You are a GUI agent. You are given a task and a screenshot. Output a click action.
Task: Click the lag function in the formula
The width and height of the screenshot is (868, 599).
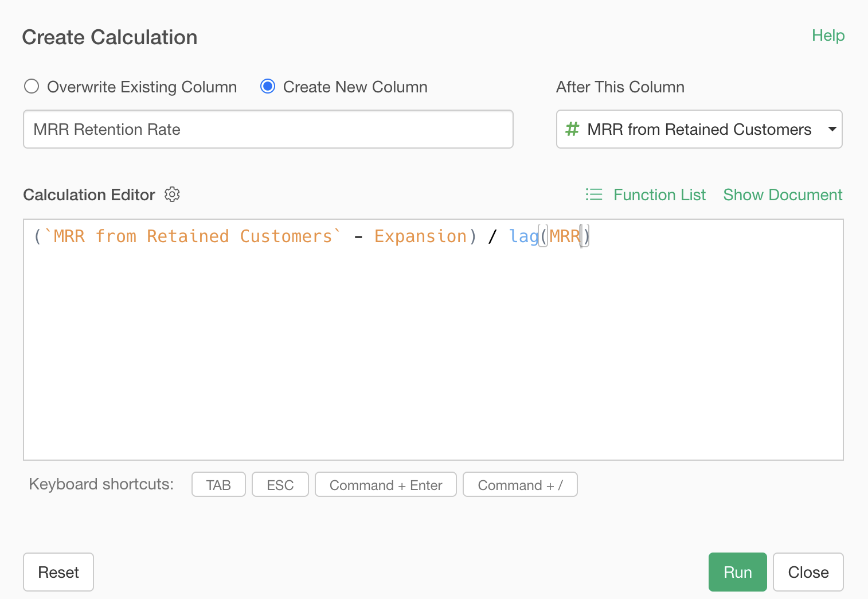[x=523, y=236]
